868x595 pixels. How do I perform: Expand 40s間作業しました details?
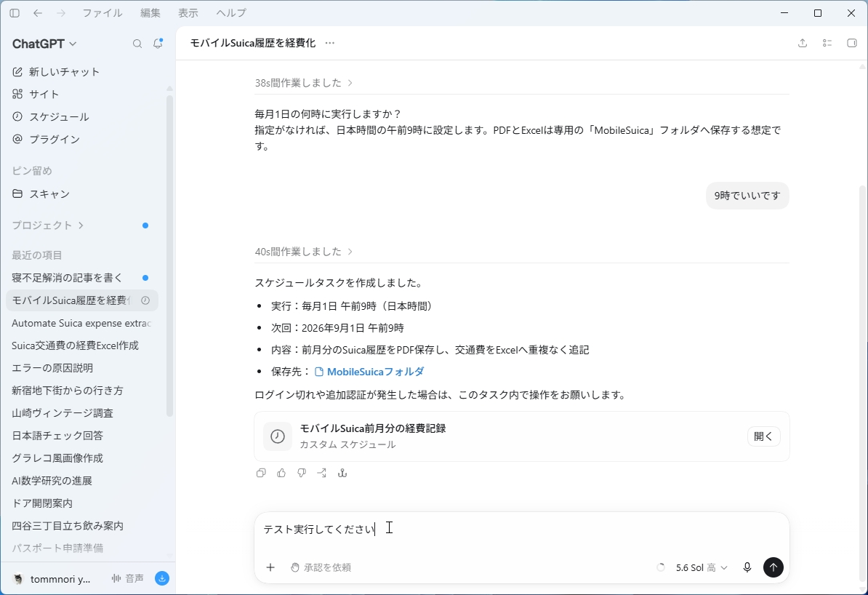click(x=303, y=252)
